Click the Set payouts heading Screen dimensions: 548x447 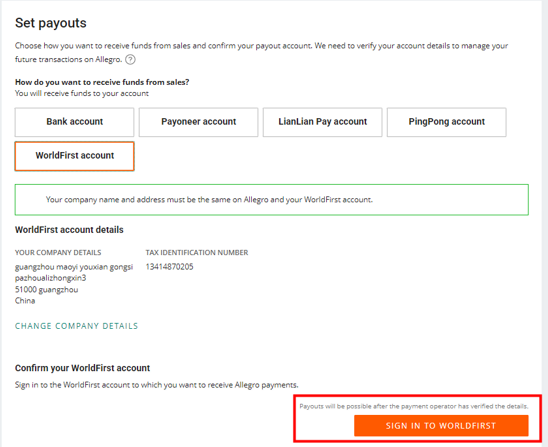tap(51, 23)
